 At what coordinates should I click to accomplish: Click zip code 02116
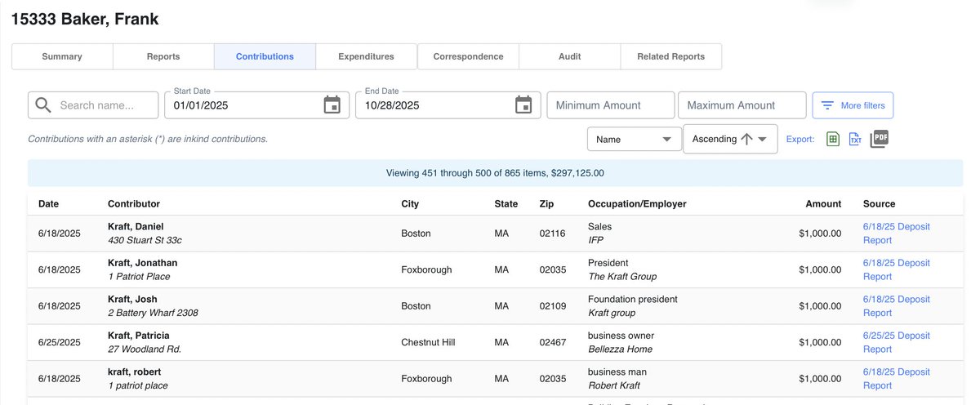click(x=552, y=234)
